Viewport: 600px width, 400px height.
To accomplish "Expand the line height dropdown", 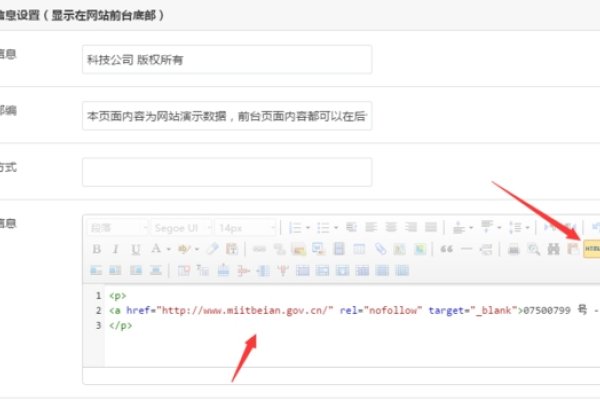I will click(527, 228).
